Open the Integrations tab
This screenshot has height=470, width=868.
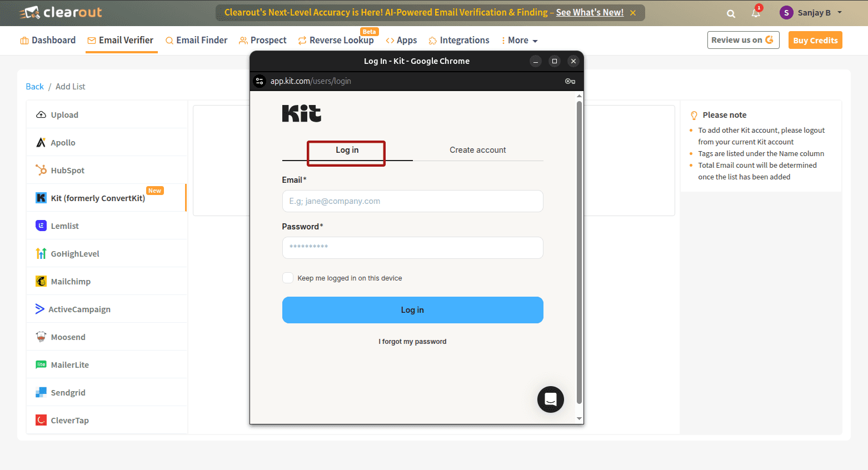459,40
